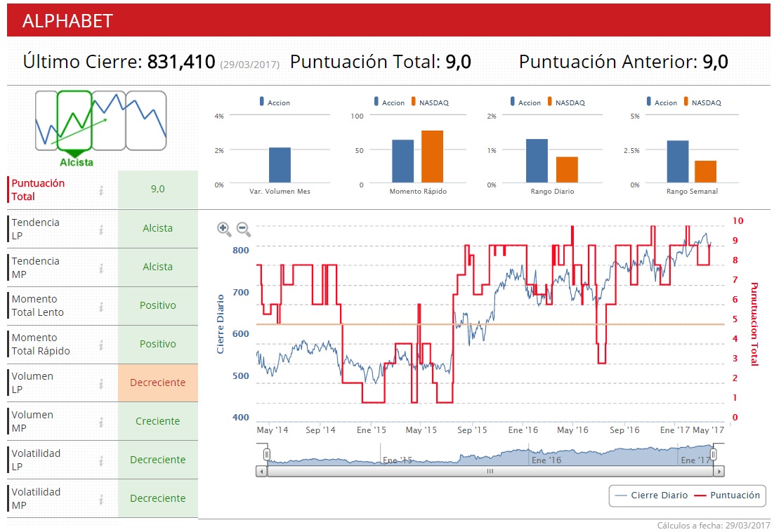Click the Rango Diario chart label
This screenshot has width=774, height=532.
[x=552, y=192]
